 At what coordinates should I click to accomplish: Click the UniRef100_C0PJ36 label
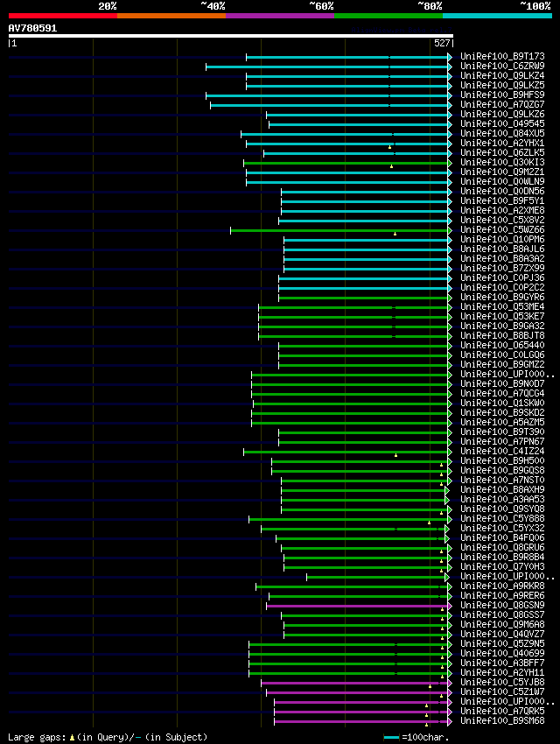pos(502,278)
